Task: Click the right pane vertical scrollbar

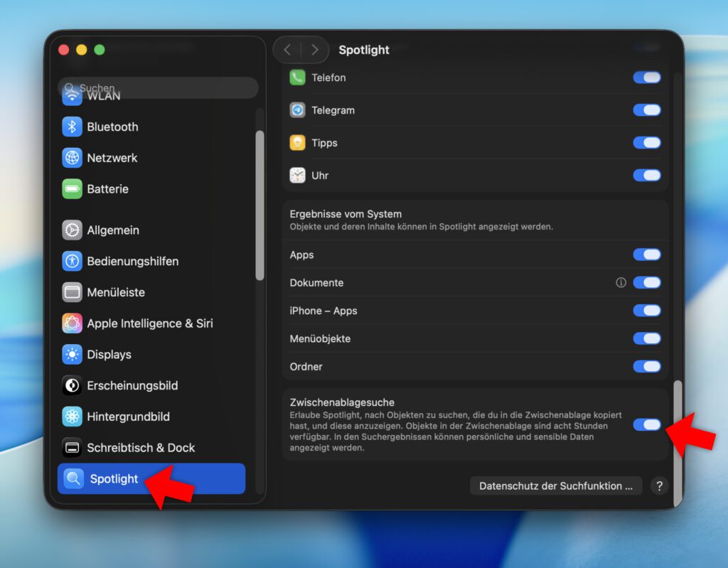Action: [x=677, y=441]
